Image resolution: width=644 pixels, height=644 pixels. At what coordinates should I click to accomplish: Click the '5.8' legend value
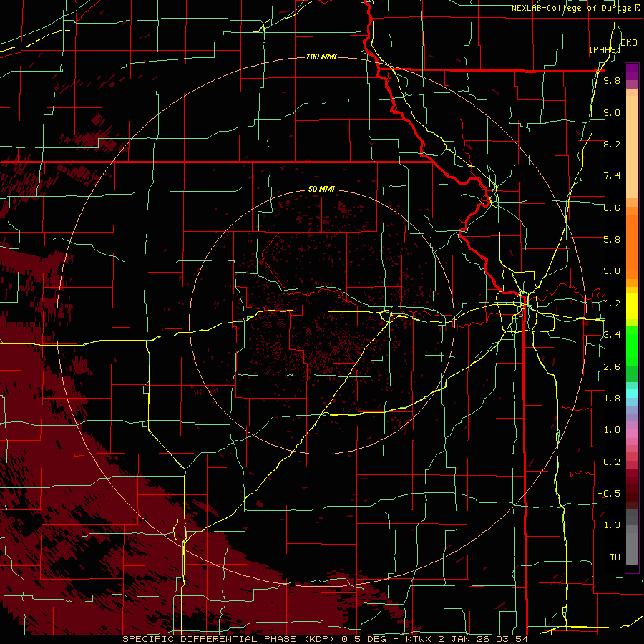click(x=612, y=240)
